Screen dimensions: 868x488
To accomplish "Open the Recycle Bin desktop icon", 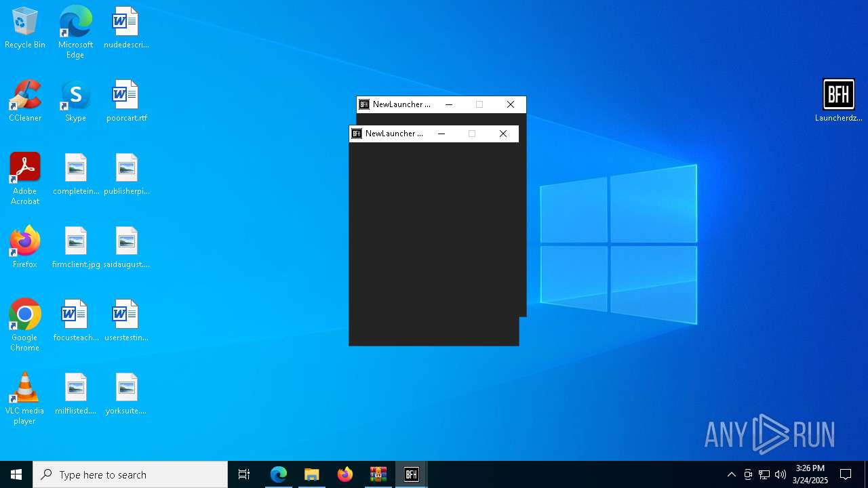I will pos(25,28).
